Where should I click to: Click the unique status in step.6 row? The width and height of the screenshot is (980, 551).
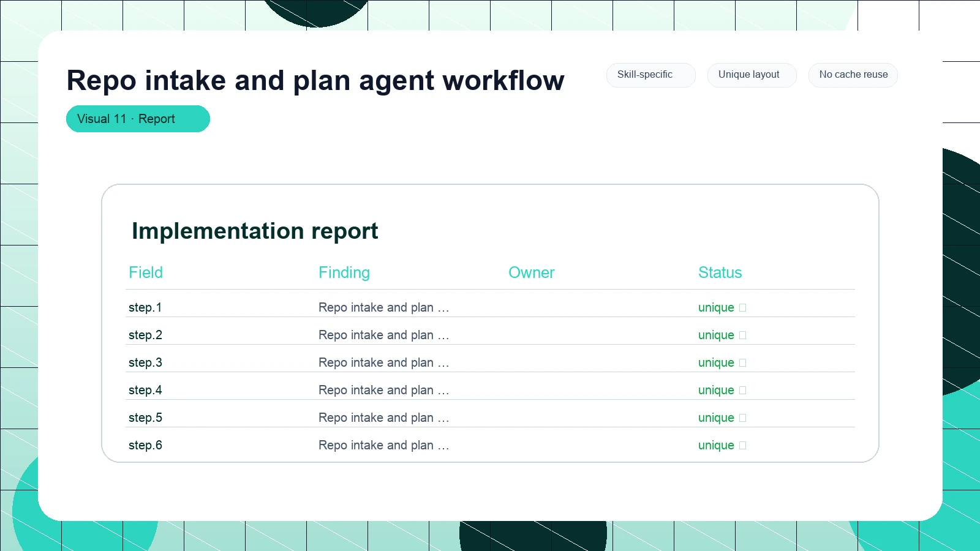point(722,445)
